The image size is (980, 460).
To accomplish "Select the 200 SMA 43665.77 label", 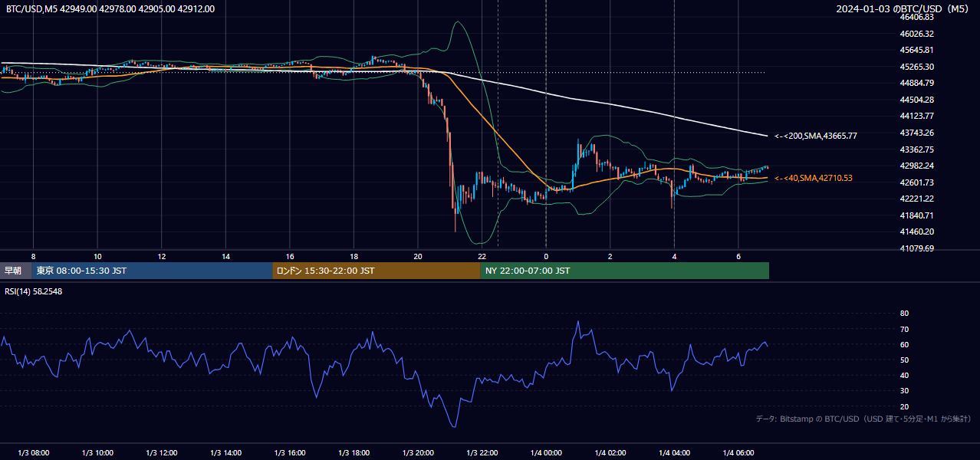I will [x=816, y=136].
